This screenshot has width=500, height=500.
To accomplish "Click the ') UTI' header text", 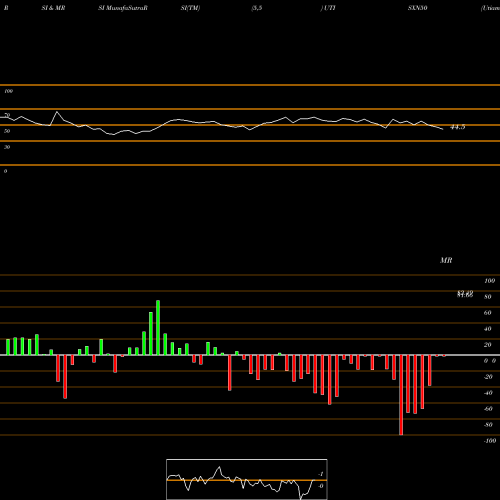I will tap(328, 8).
